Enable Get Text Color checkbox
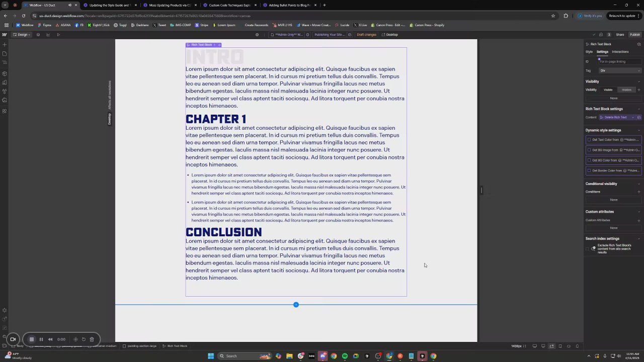Viewport: 644px width, 362px height. tap(589, 140)
